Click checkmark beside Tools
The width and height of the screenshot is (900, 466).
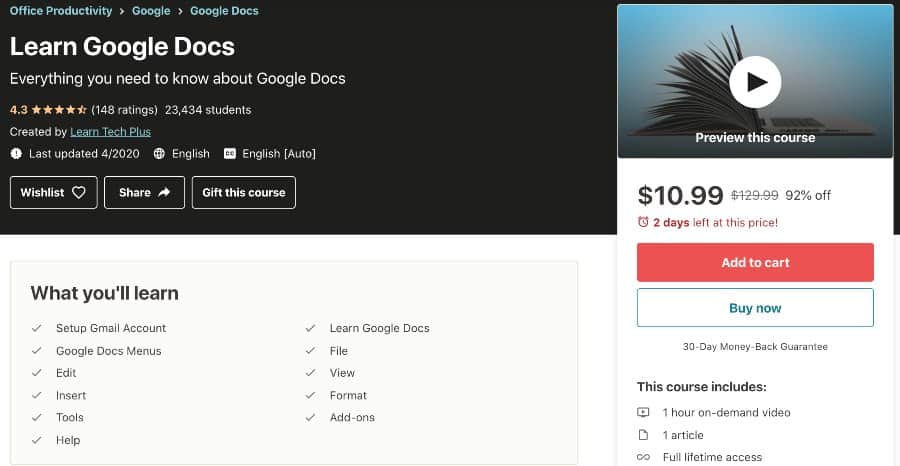[x=37, y=418]
